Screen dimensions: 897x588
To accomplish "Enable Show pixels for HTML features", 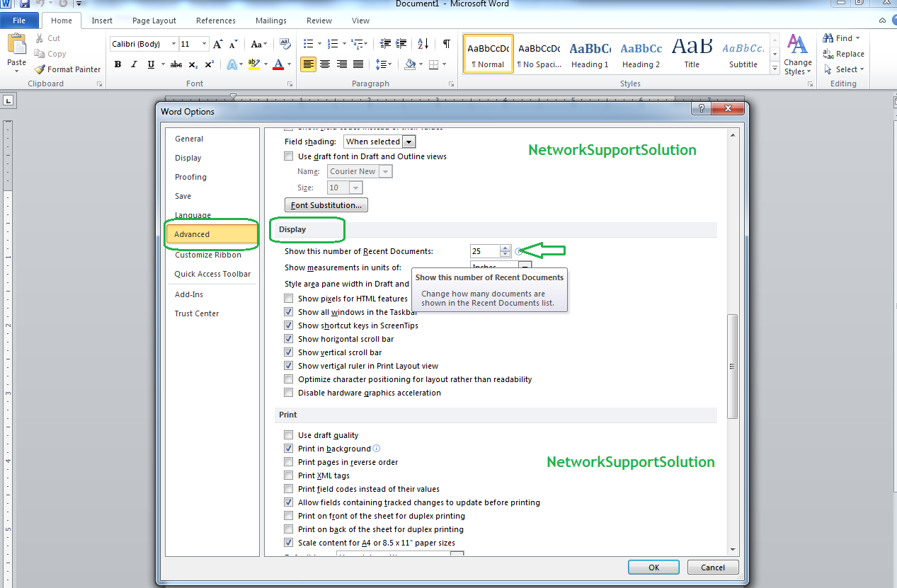I will pos(288,299).
